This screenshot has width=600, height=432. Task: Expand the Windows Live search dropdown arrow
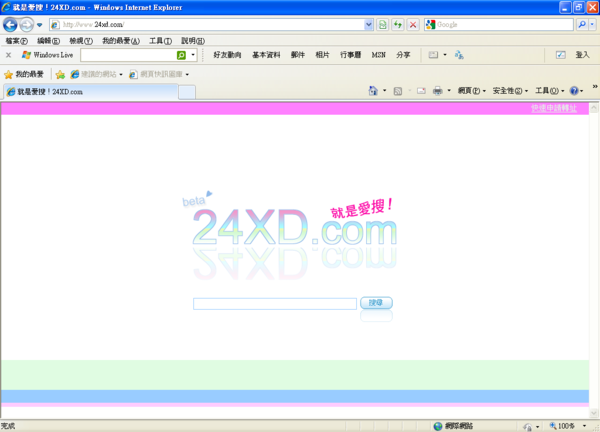coord(193,55)
